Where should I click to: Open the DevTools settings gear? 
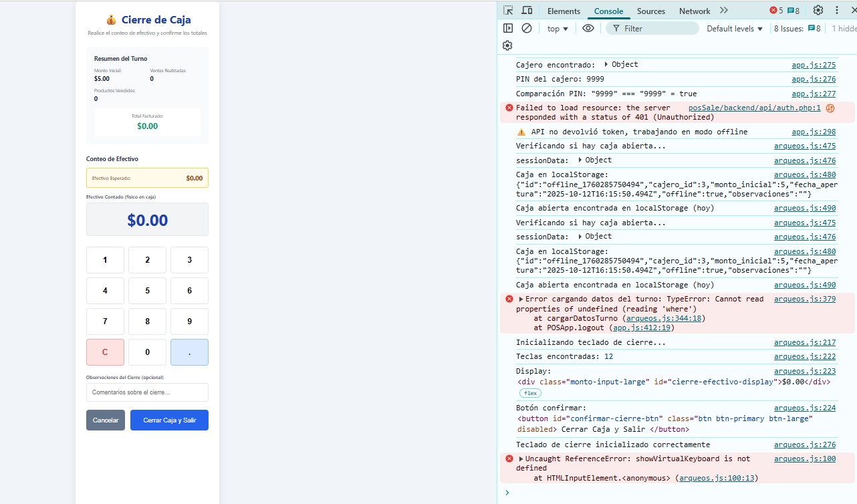tap(818, 11)
